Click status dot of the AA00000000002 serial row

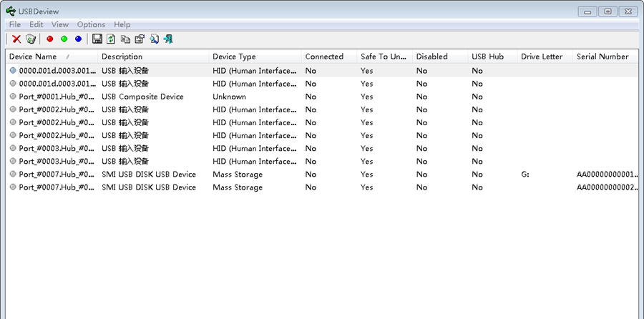point(13,187)
